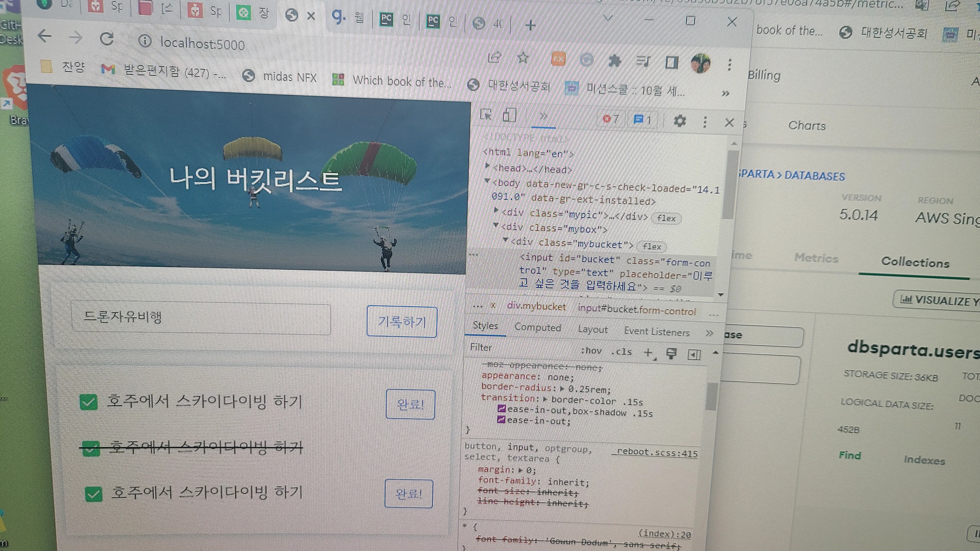Close the DevTools panel
This screenshot has height=551, width=980.
tap(729, 122)
